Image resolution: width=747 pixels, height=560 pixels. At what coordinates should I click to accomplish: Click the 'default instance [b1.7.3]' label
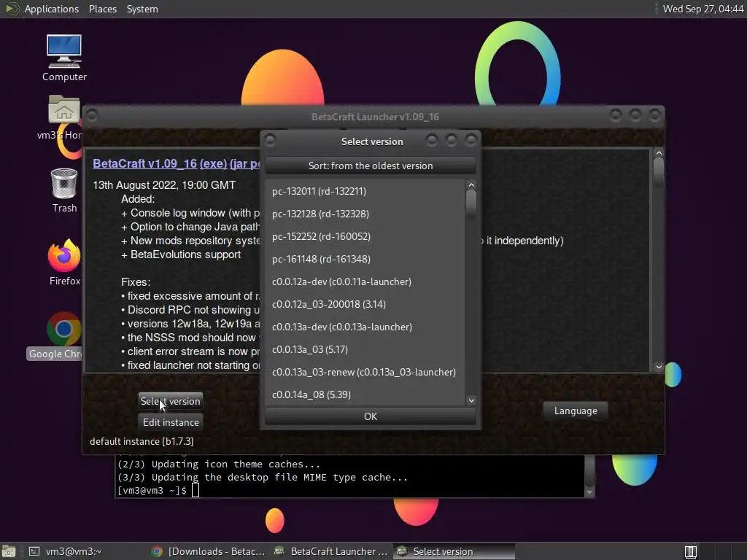[x=142, y=441]
